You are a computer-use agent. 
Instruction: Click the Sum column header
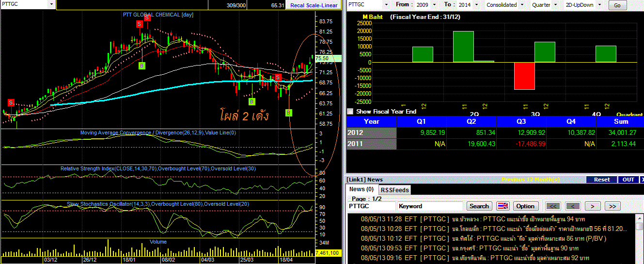pyautogui.click(x=621, y=121)
